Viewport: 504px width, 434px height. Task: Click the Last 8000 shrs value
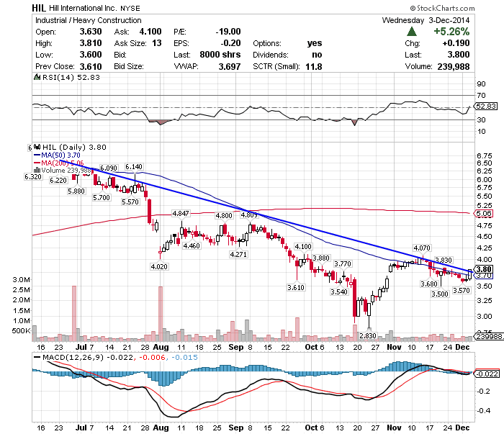click(x=220, y=55)
